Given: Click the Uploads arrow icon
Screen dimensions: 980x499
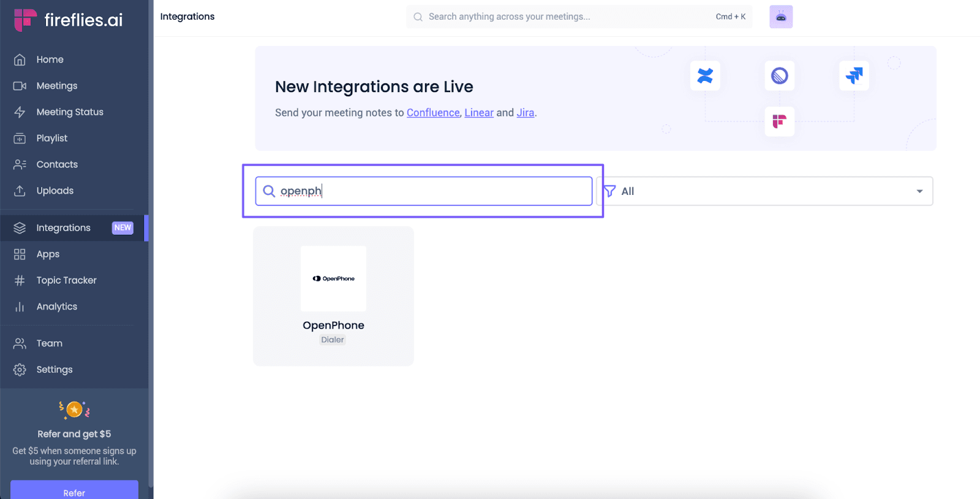Looking at the screenshot, I should coord(20,191).
